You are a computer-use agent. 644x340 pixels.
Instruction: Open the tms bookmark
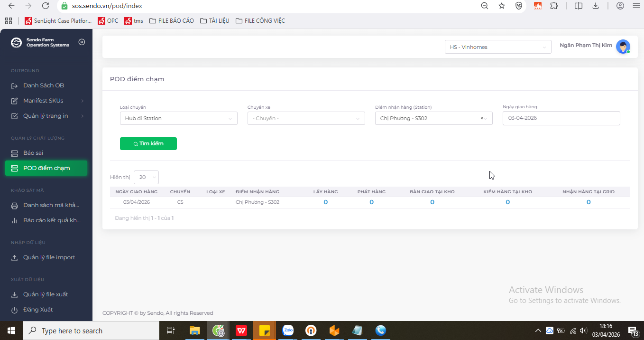pos(134,21)
